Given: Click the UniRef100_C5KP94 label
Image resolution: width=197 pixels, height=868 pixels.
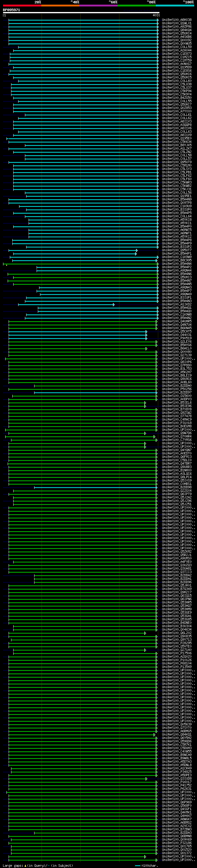Looking at the screenshot, I should click(176, 91).
